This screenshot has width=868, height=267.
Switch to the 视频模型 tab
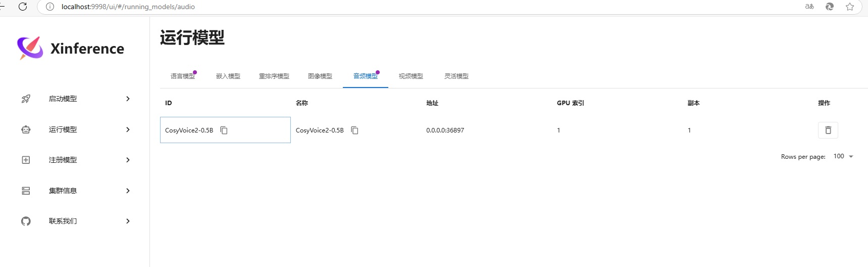click(x=411, y=76)
